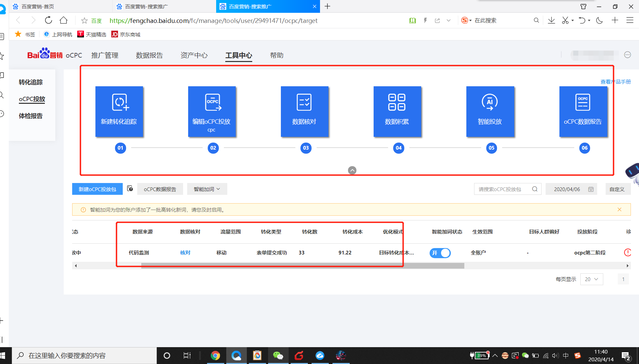Open the calendar date picker icon
The image size is (639, 364).
pos(591,189)
